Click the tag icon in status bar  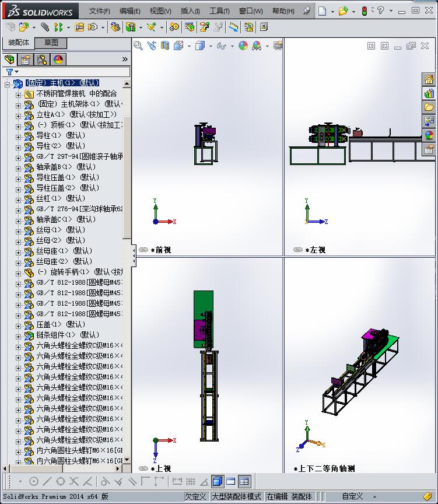tap(427, 496)
